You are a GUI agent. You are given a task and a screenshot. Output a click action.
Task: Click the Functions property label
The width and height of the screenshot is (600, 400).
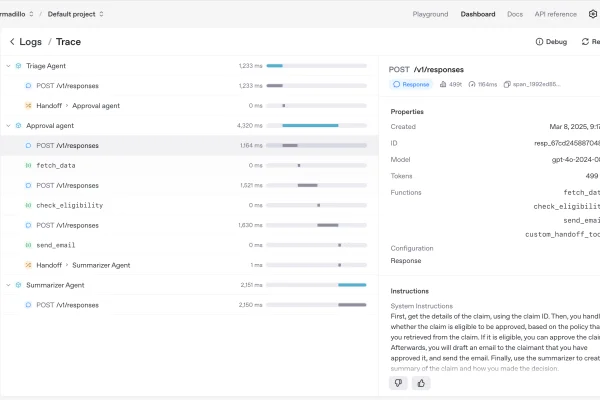click(x=406, y=193)
